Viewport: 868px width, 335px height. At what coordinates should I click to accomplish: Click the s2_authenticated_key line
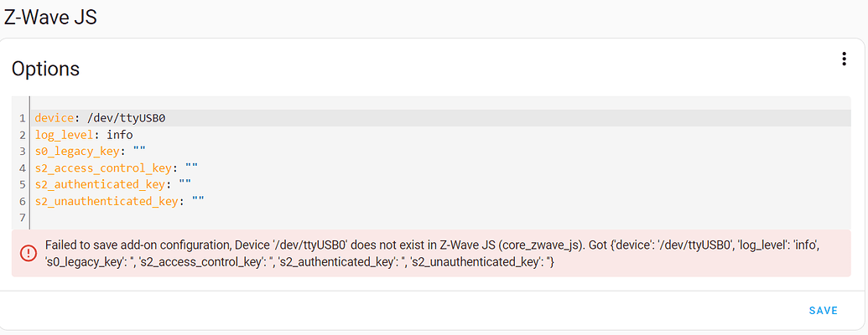tap(442, 184)
